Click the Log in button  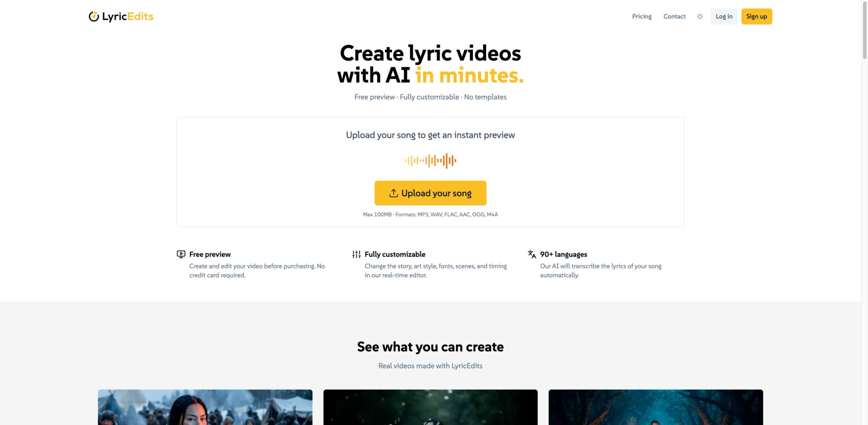point(724,17)
